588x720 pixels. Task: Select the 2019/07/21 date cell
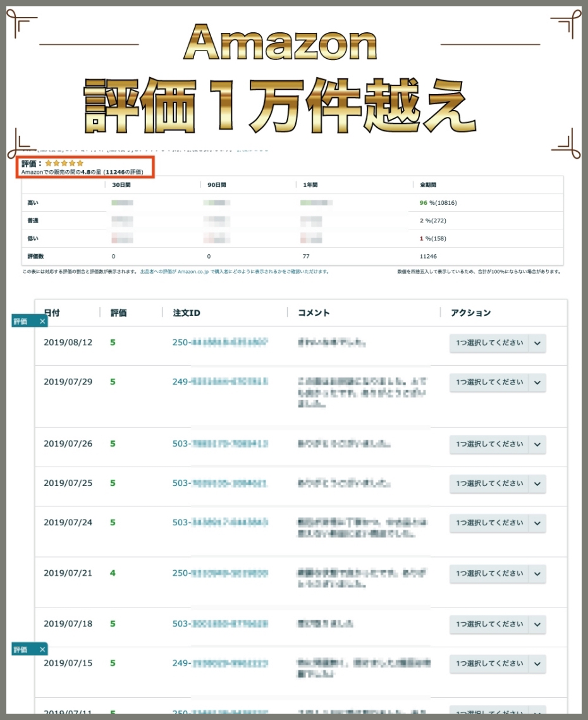pyautogui.click(x=68, y=573)
